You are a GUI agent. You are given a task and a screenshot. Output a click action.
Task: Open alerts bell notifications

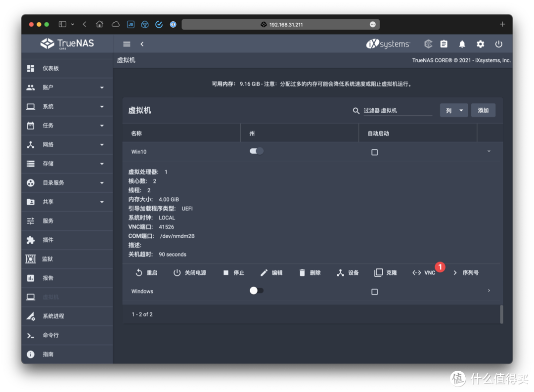coord(462,44)
